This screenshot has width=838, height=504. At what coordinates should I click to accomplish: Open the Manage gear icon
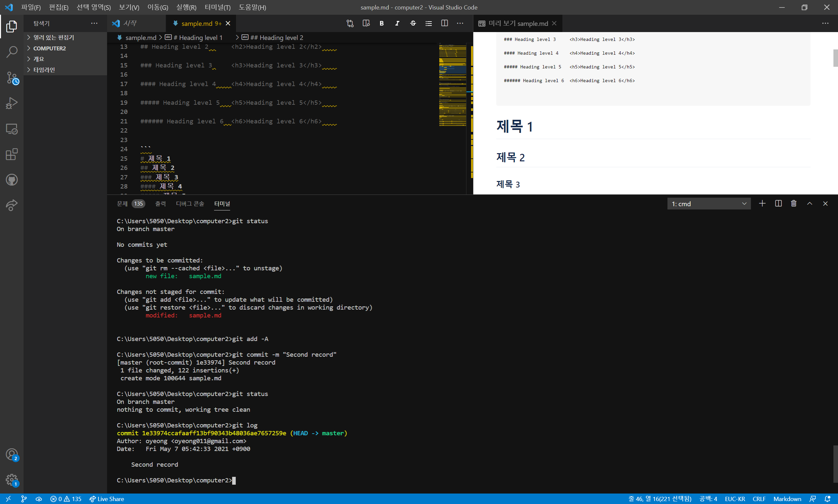tap(11, 480)
